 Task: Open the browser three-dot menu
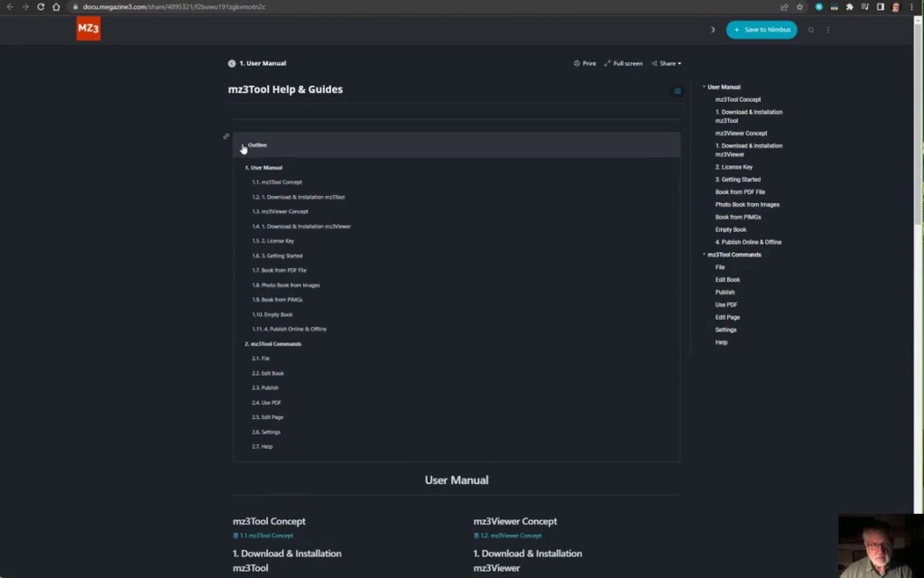tap(911, 7)
